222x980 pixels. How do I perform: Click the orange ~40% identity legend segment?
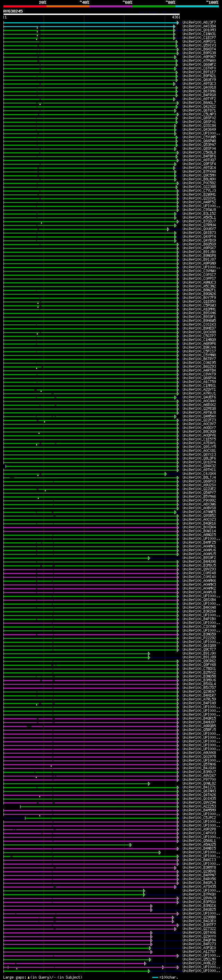point(68,7)
